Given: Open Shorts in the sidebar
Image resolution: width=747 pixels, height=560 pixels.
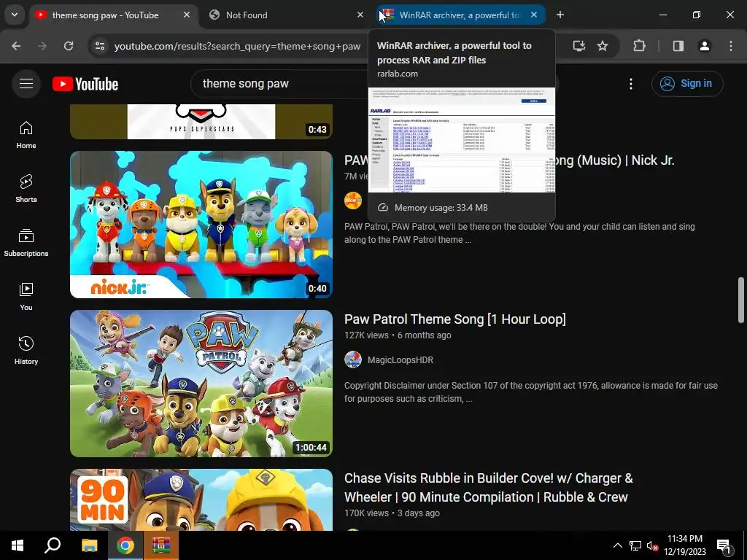Looking at the screenshot, I should 26,189.
